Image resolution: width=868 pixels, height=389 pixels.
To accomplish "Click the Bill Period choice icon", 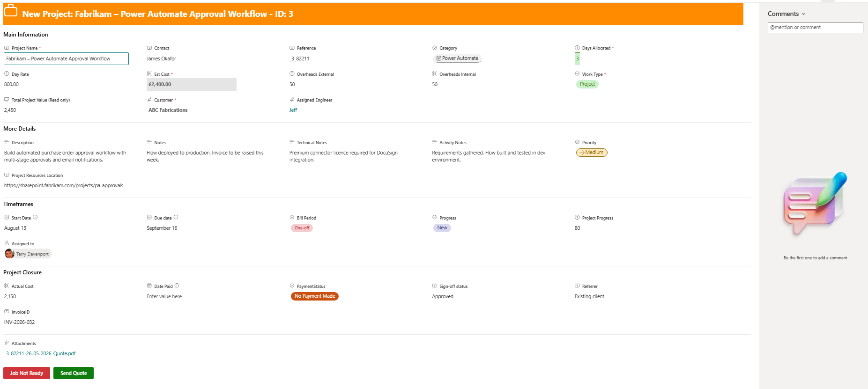I will (x=292, y=217).
